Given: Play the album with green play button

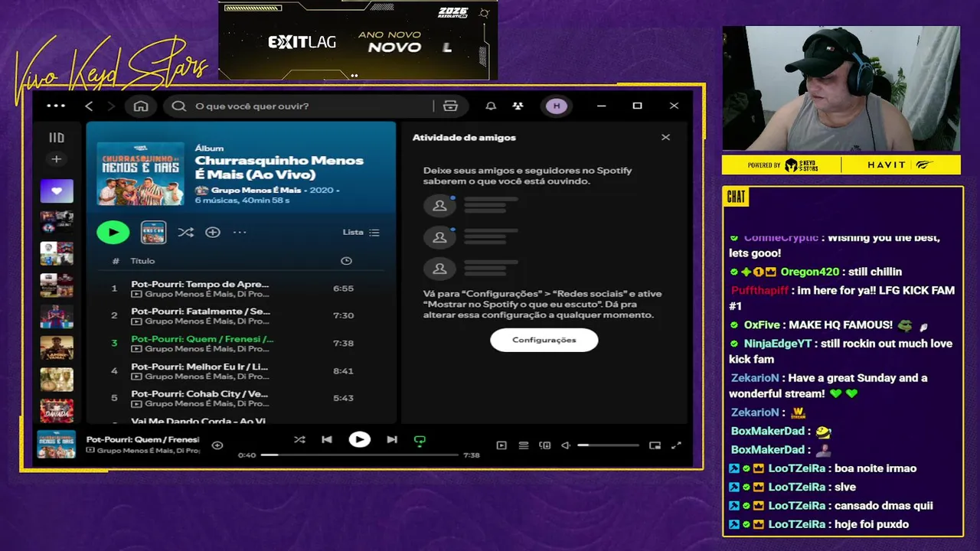Looking at the screenshot, I should (113, 232).
